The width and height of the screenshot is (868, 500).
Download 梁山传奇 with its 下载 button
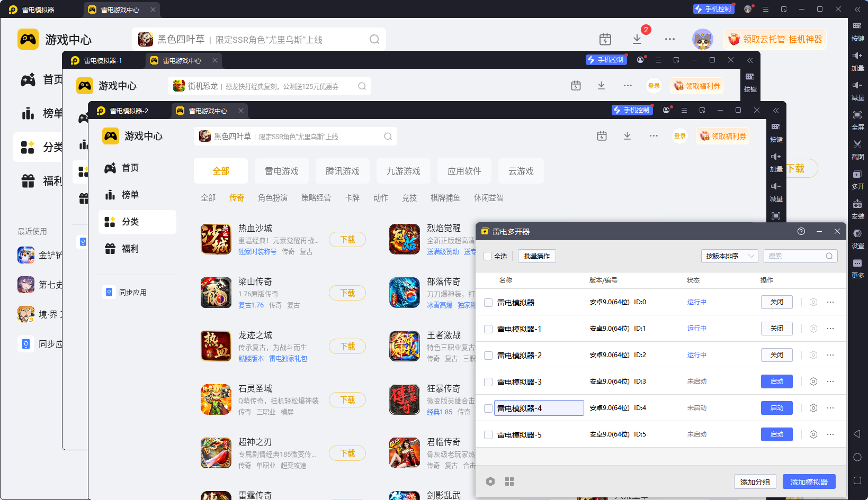347,293
